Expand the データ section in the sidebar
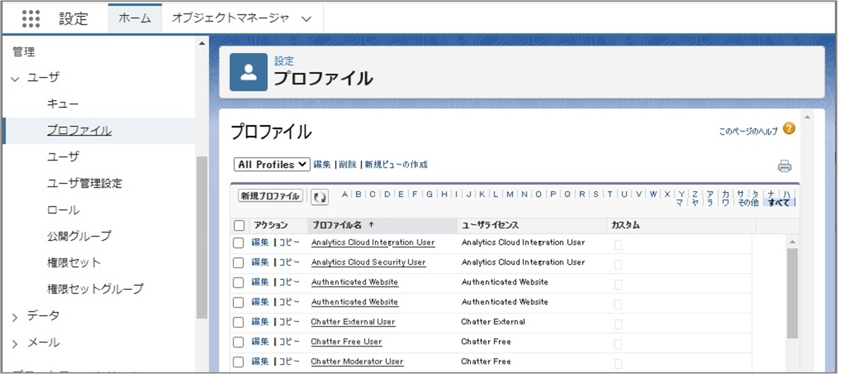 click(15, 317)
